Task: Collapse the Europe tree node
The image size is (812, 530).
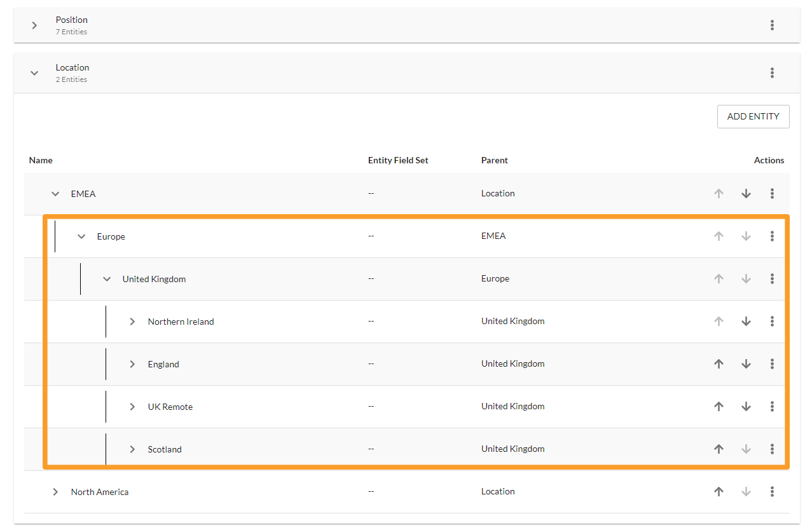Action: pos(81,236)
